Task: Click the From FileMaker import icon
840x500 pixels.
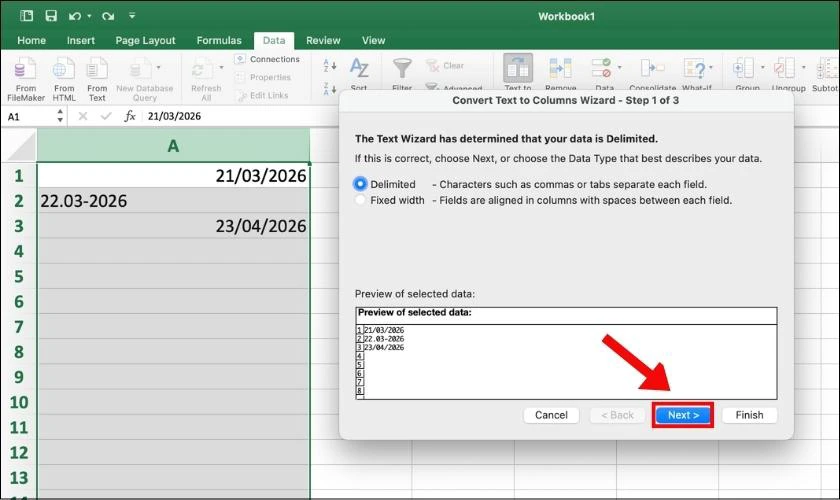Action: [x=27, y=70]
